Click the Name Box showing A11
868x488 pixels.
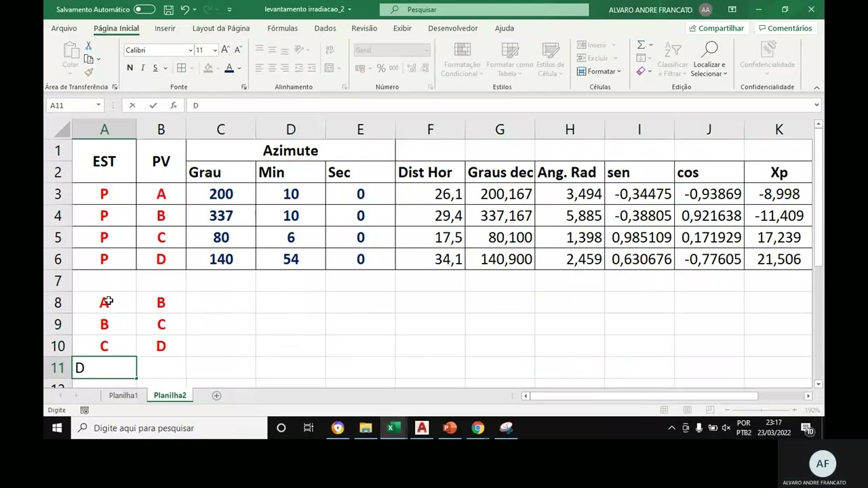coord(75,105)
